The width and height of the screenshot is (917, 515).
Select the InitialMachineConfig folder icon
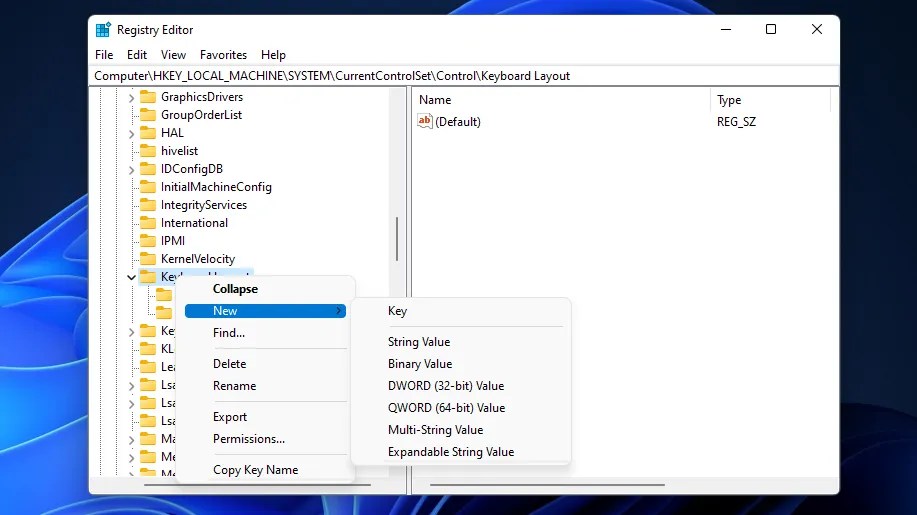click(148, 187)
